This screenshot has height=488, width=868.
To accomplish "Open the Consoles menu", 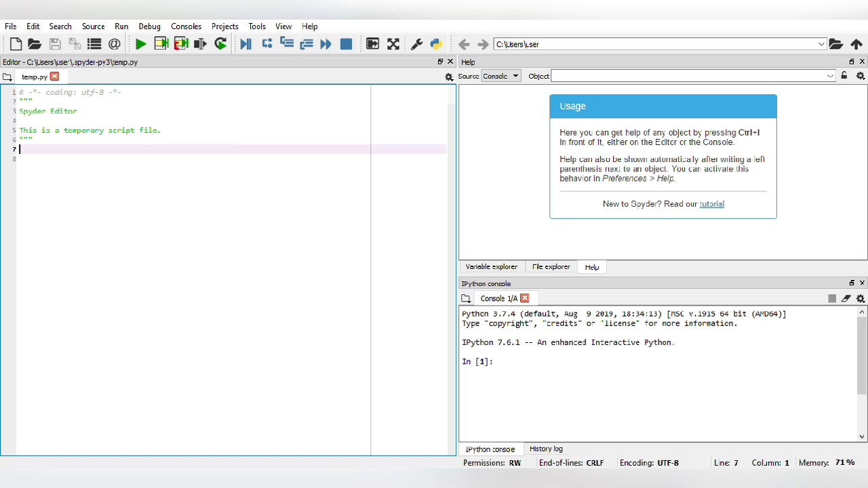I will (186, 26).
